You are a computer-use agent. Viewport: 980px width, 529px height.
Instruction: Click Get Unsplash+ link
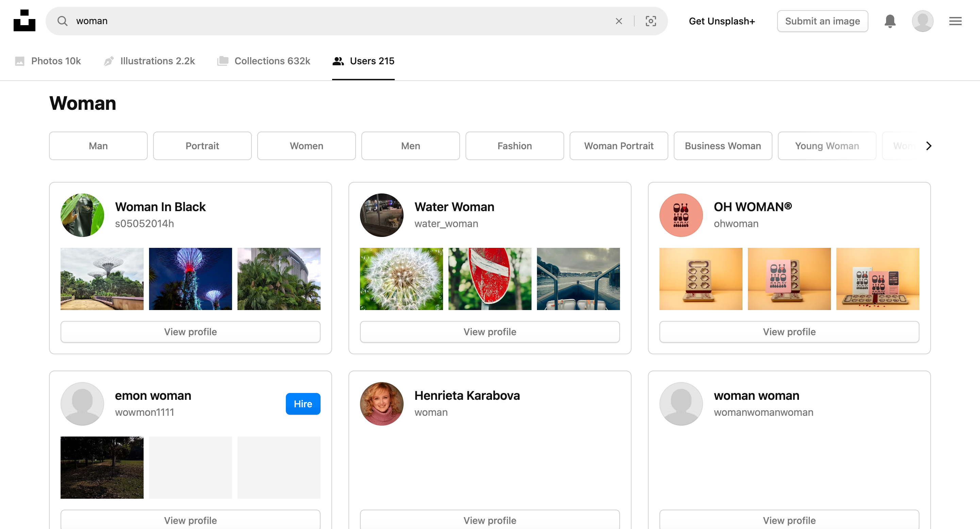tap(722, 21)
